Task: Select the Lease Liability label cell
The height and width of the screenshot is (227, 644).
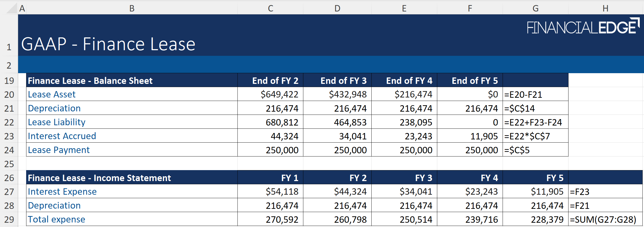Action: pyautogui.click(x=56, y=122)
